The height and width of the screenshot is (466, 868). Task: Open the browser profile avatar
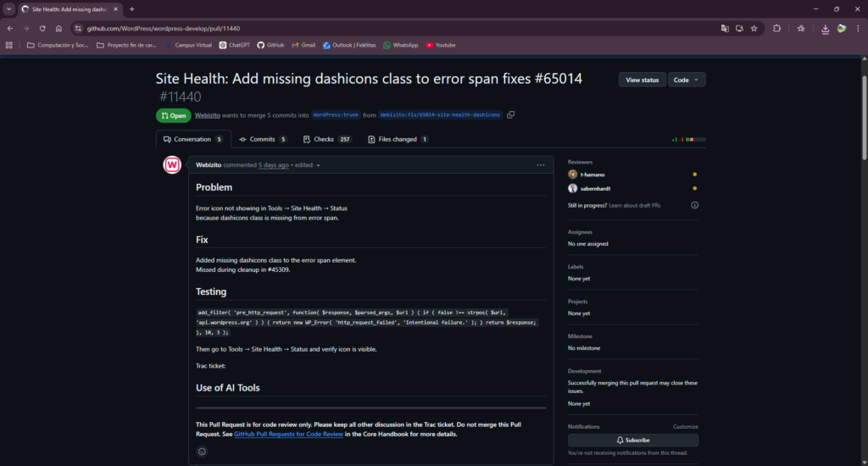(842, 28)
